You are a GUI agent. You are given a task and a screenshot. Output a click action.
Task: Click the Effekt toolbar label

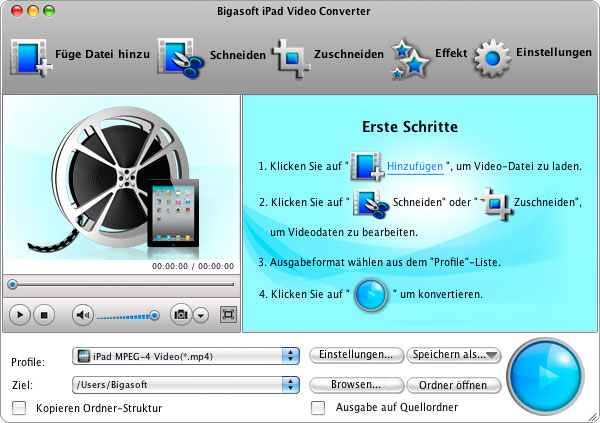tap(451, 53)
